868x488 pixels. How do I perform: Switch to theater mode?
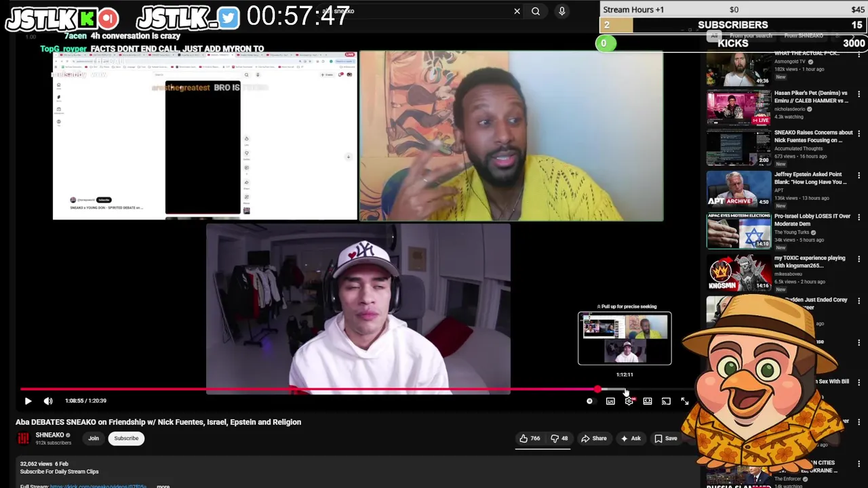(648, 401)
